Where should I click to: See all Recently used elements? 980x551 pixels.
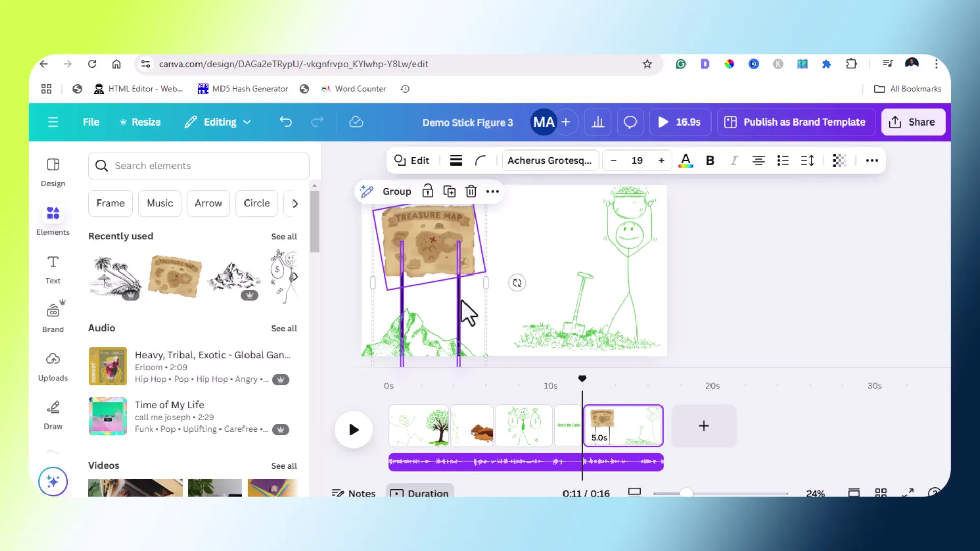coord(284,237)
